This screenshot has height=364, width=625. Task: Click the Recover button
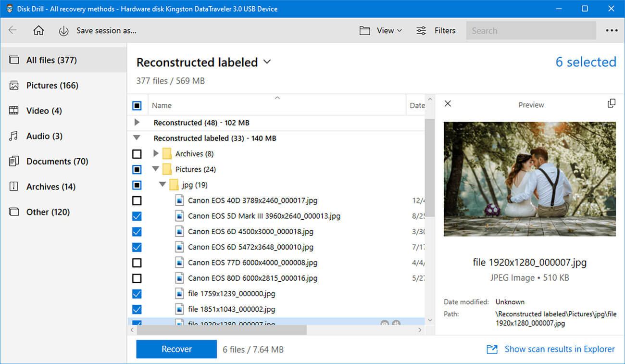click(176, 349)
